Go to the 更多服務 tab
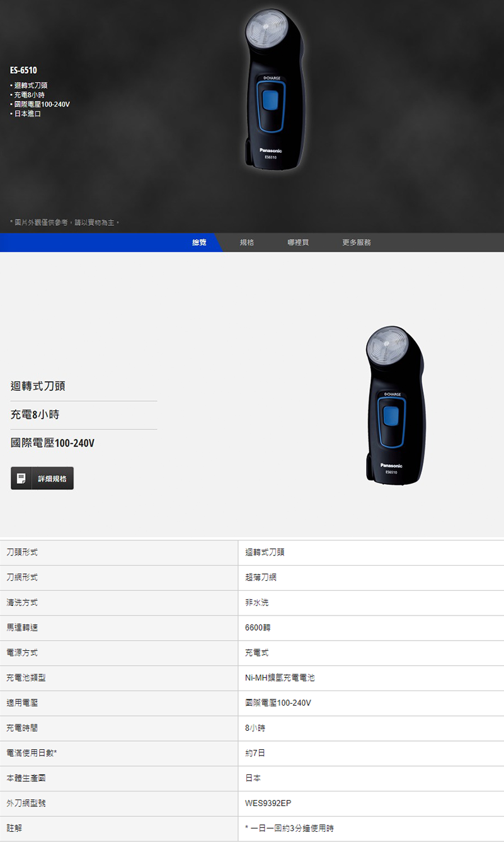The height and width of the screenshot is (845, 504). [357, 243]
